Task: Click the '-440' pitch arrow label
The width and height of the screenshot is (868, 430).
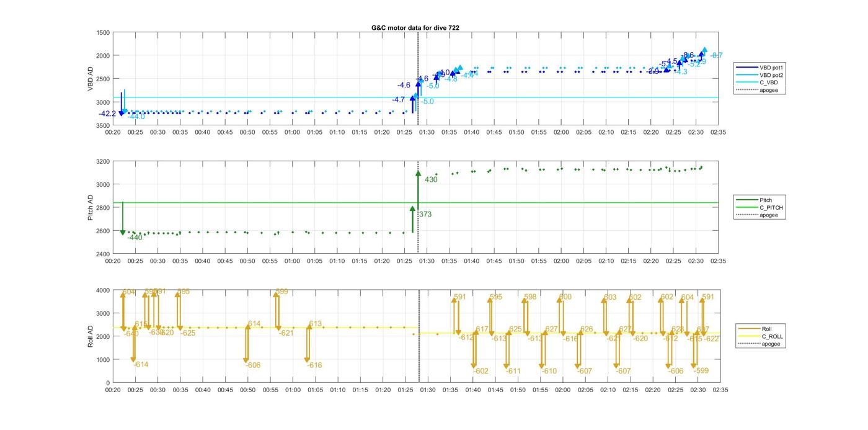Action: click(135, 237)
